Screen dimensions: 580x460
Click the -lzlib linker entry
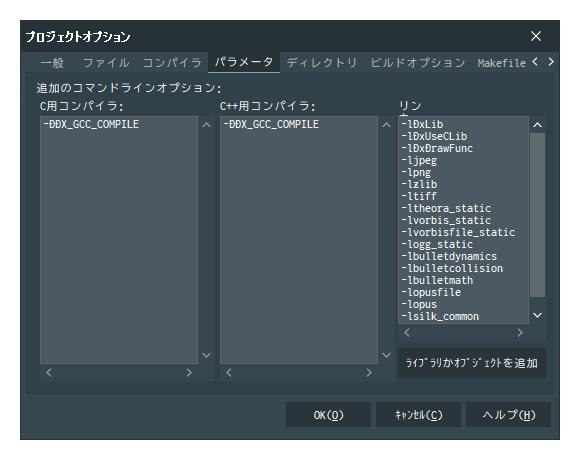[419, 184]
